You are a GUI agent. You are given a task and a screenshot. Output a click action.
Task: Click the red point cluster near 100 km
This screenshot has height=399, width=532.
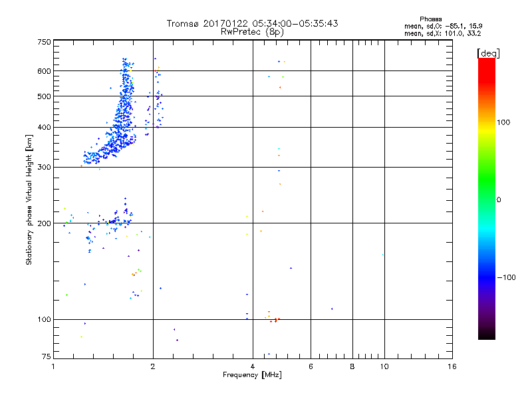pyautogui.click(x=273, y=319)
